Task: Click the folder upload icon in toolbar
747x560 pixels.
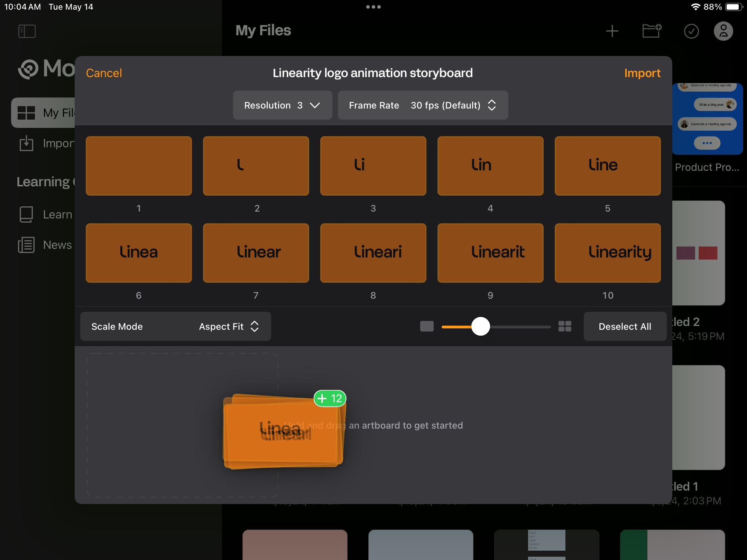Action: [x=652, y=30]
